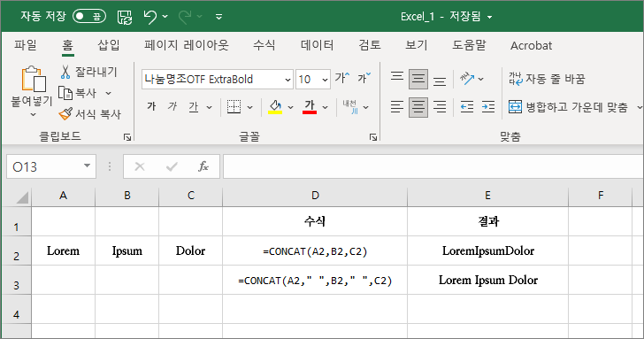The width and height of the screenshot is (644, 339).
Task: Click increase indent icon
Action: tap(488, 107)
